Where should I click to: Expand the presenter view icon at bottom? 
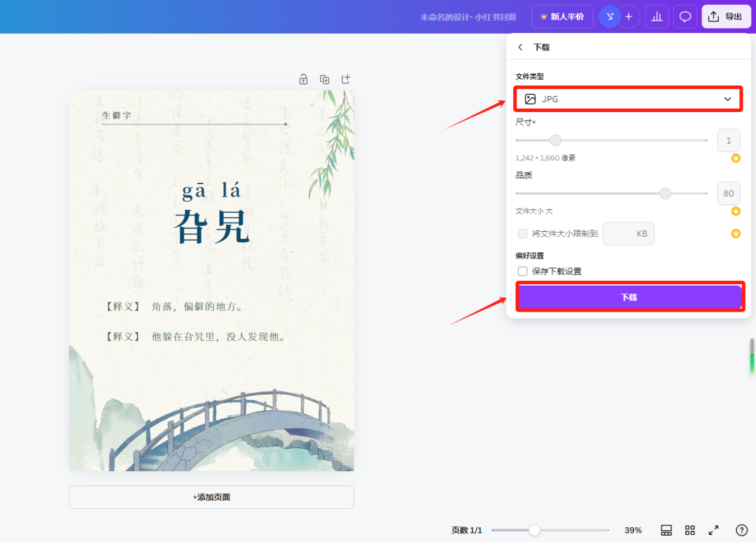[666, 530]
